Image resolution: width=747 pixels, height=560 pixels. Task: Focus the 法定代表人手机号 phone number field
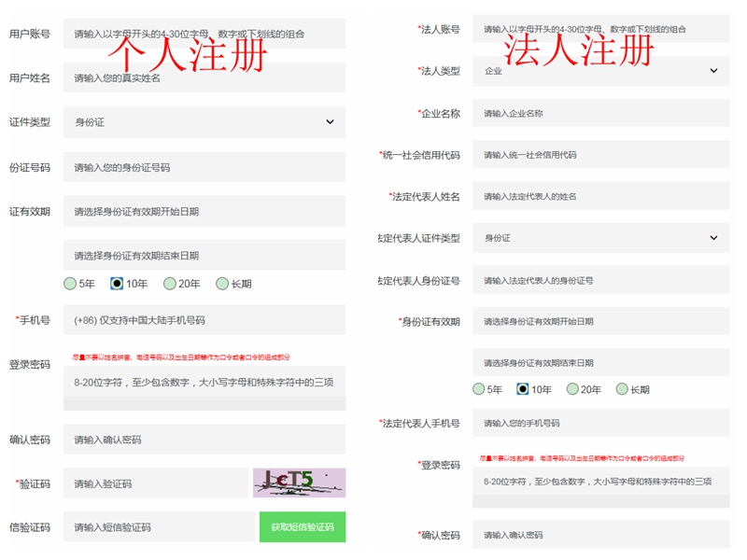tap(600, 423)
